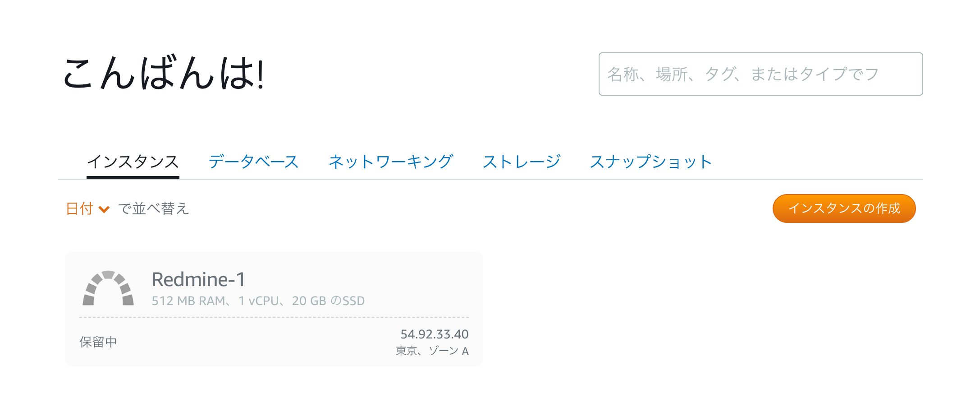
Task: Go to the ストレージ tab
Action: (521, 162)
